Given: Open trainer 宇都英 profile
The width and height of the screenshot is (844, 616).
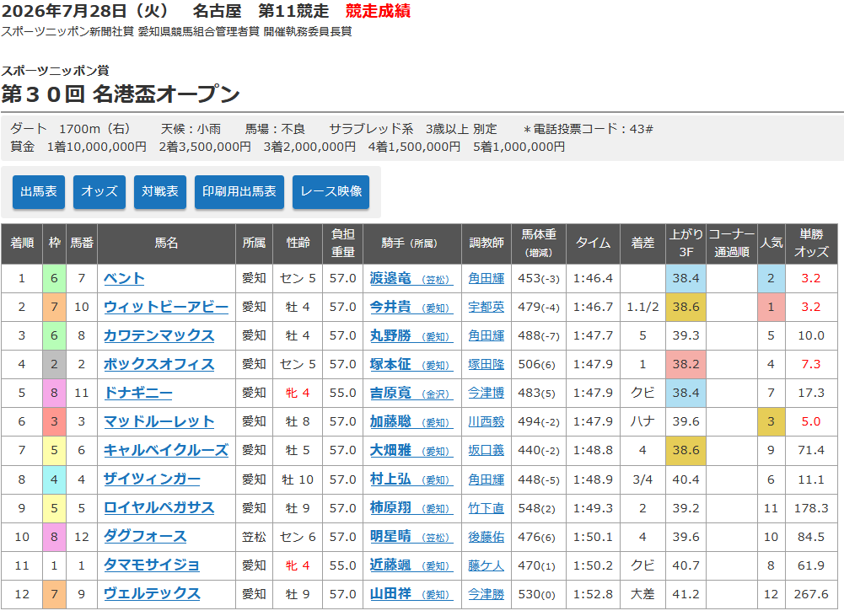Looking at the screenshot, I should (x=486, y=307).
